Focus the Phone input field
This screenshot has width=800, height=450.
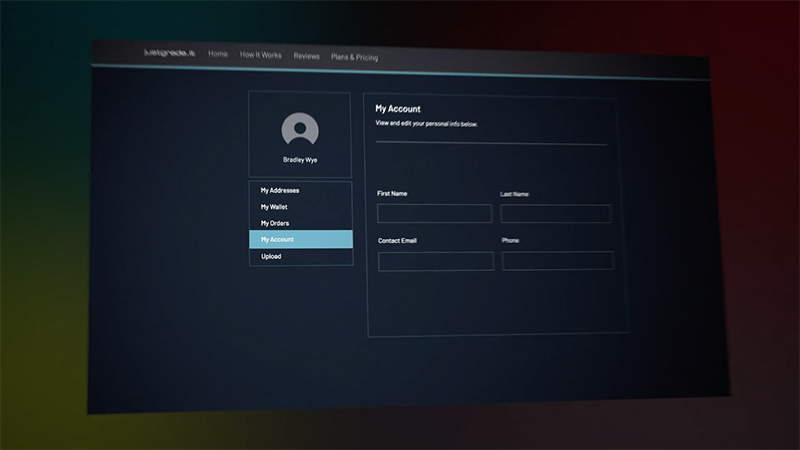(557, 261)
